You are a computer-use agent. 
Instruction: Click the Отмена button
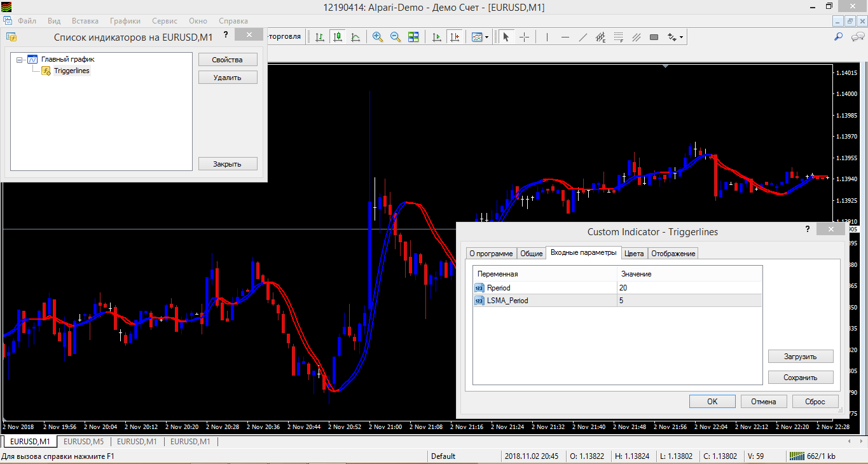[x=764, y=401]
